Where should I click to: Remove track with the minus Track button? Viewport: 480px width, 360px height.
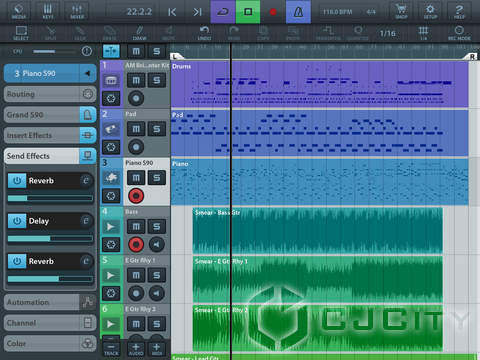[111, 349]
